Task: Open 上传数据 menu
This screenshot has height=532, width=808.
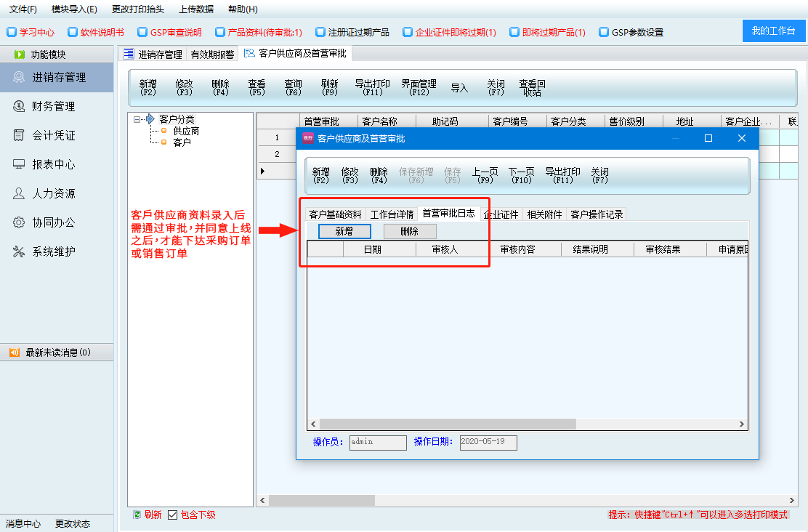Action: [x=196, y=9]
